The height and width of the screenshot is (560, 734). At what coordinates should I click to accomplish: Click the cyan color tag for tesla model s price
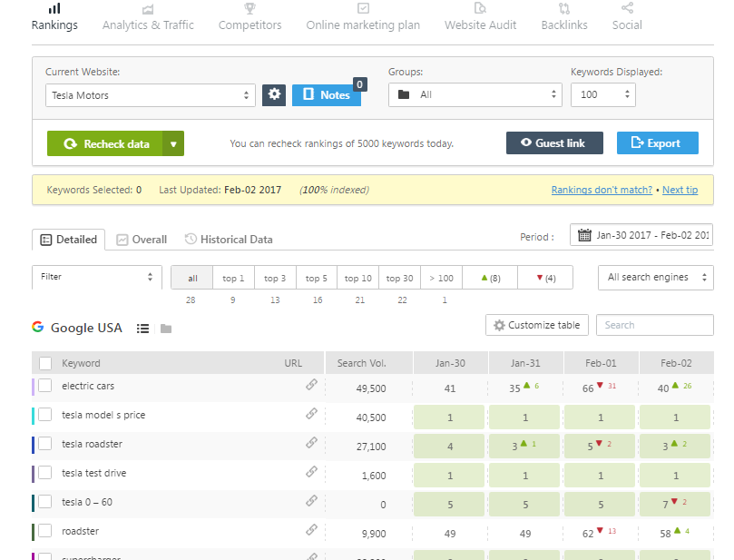[33, 416]
